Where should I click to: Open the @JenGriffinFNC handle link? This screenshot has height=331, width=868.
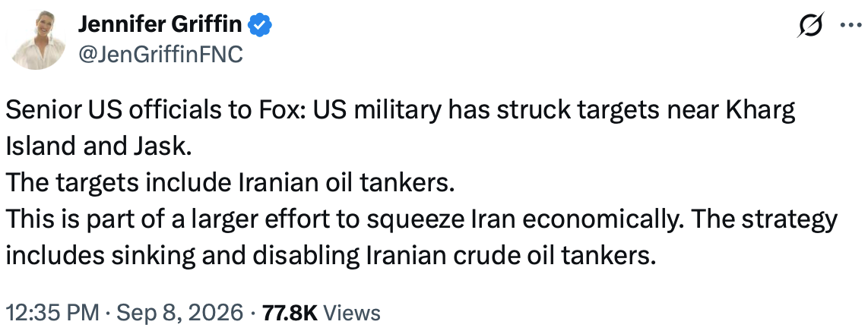[x=160, y=55]
